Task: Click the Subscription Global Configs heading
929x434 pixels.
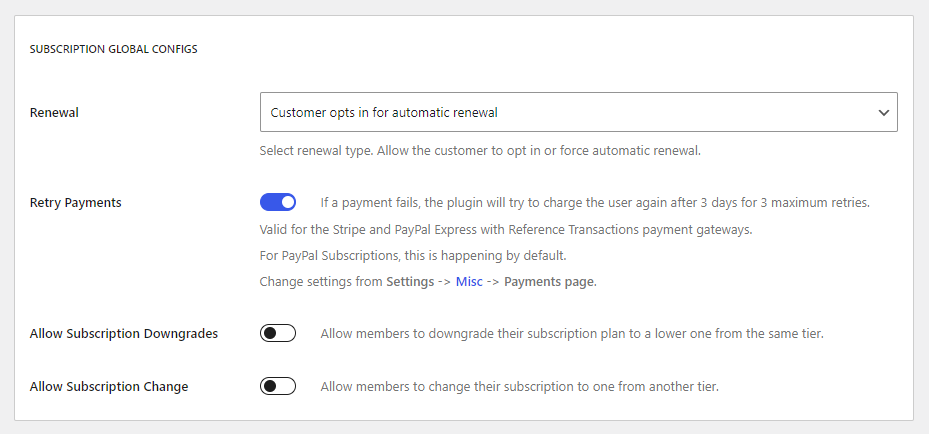Action: (x=114, y=49)
